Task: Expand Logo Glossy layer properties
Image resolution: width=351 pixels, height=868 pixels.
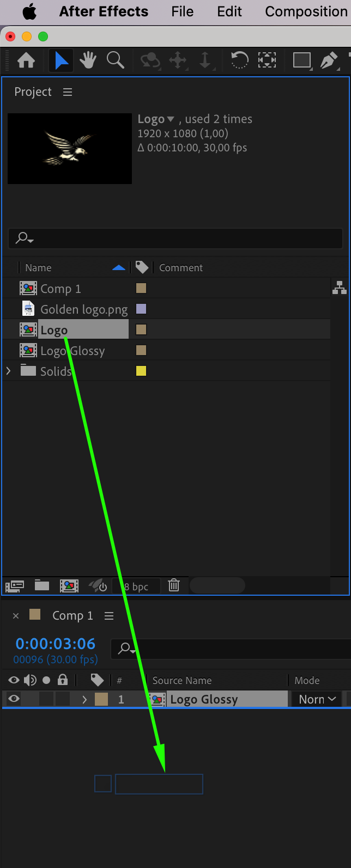Action: coord(84,700)
